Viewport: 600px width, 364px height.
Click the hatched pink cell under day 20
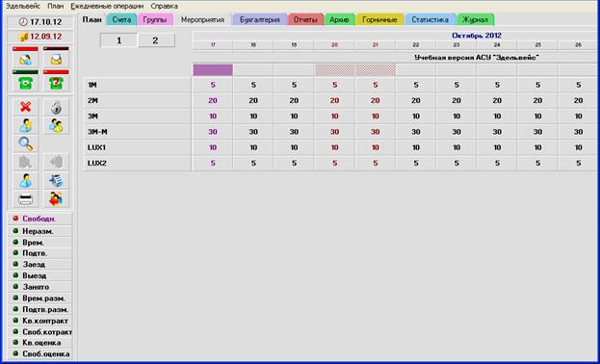(x=334, y=70)
